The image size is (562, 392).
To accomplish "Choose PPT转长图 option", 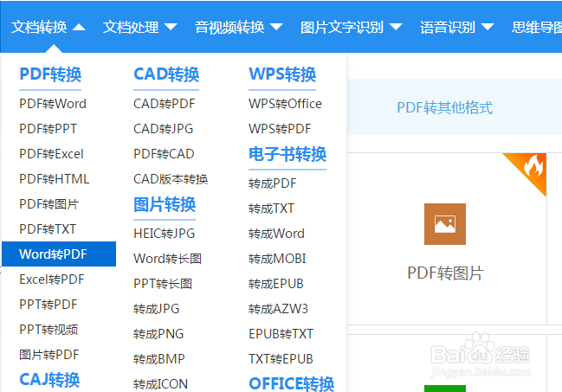I will pyautogui.click(x=163, y=284).
